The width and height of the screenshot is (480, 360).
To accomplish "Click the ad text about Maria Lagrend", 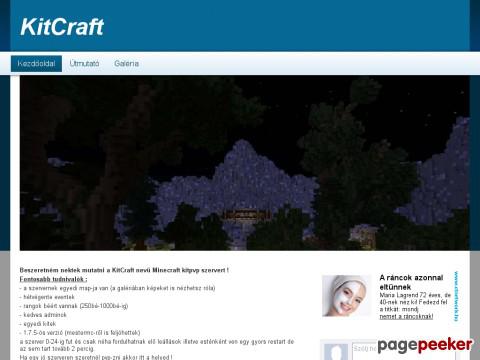I will click(415, 302).
